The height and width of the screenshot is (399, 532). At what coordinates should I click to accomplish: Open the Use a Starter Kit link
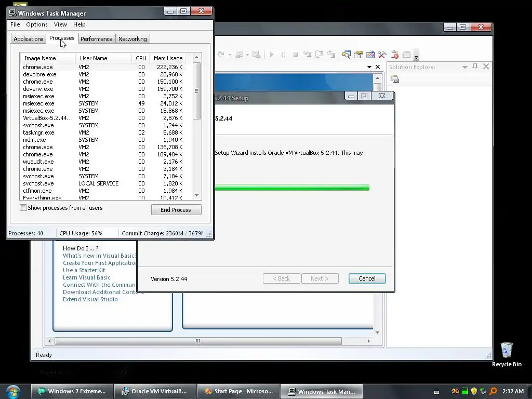[x=84, y=270]
